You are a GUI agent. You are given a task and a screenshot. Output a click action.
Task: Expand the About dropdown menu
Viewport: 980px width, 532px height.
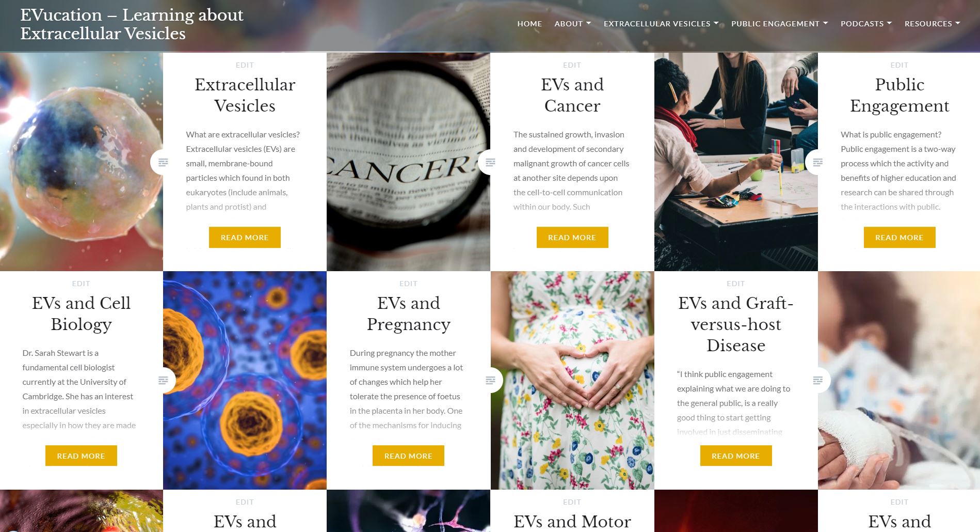573,24
